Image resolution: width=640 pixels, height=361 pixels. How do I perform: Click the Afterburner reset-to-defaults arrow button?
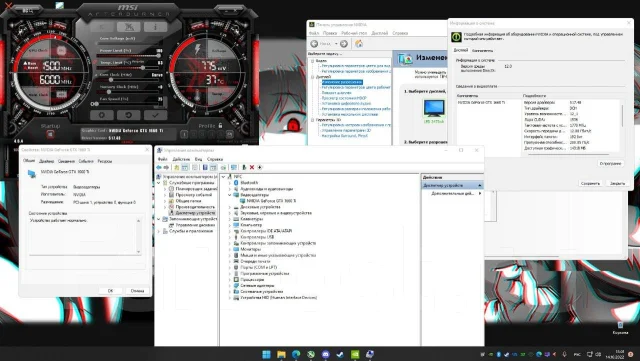[x=128, y=115]
